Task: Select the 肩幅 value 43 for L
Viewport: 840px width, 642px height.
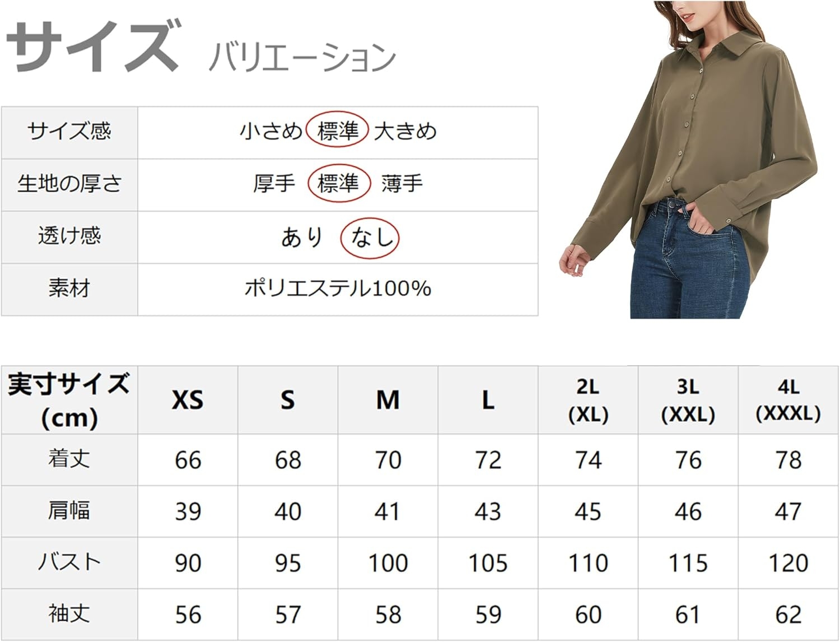Action: coord(488,512)
